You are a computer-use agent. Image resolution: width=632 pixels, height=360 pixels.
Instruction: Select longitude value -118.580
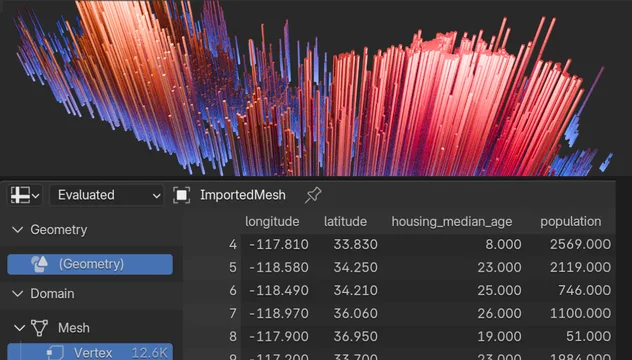(279, 267)
